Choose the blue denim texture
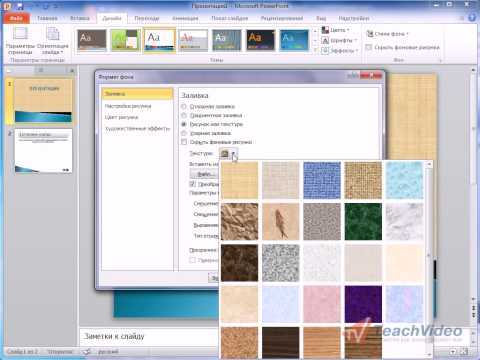480x360 pixels. coord(322,180)
